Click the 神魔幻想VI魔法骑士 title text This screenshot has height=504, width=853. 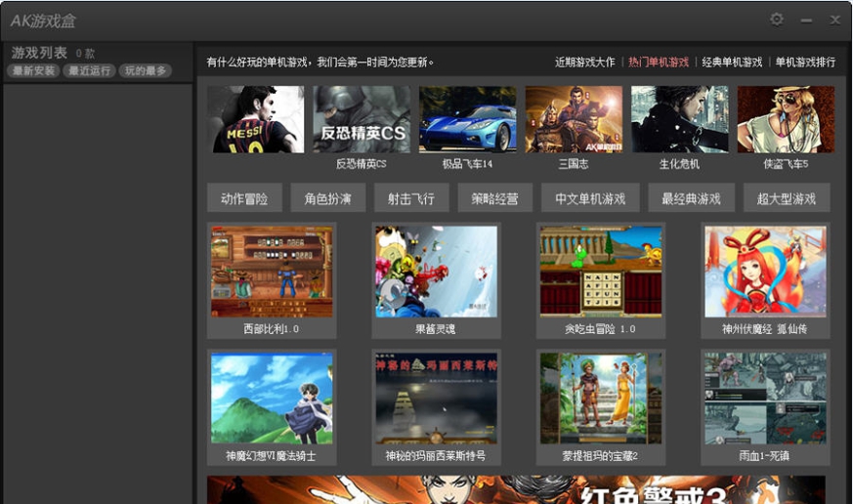tap(271, 455)
